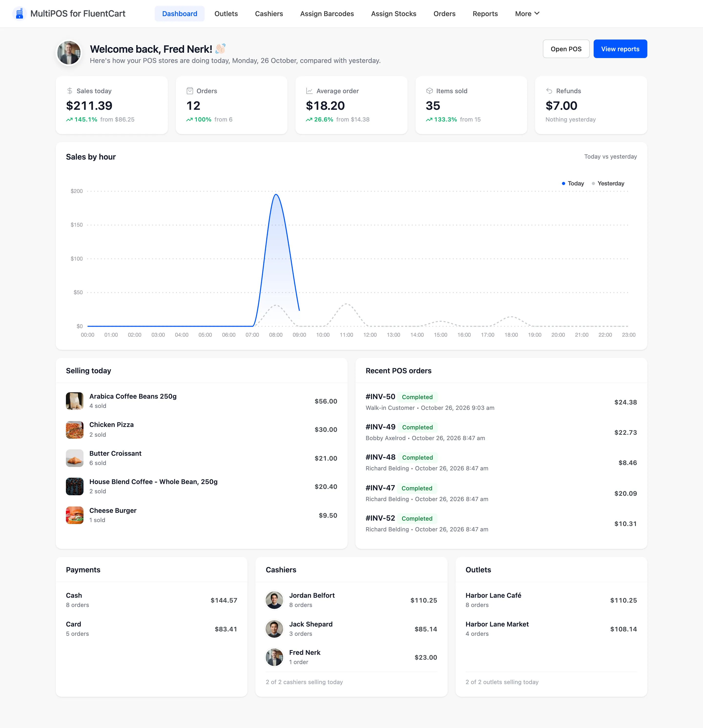Click Jordan Belfort's cashier avatar
Image resolution: width=703 pixels, height=728 pixels.
(274, 600)
